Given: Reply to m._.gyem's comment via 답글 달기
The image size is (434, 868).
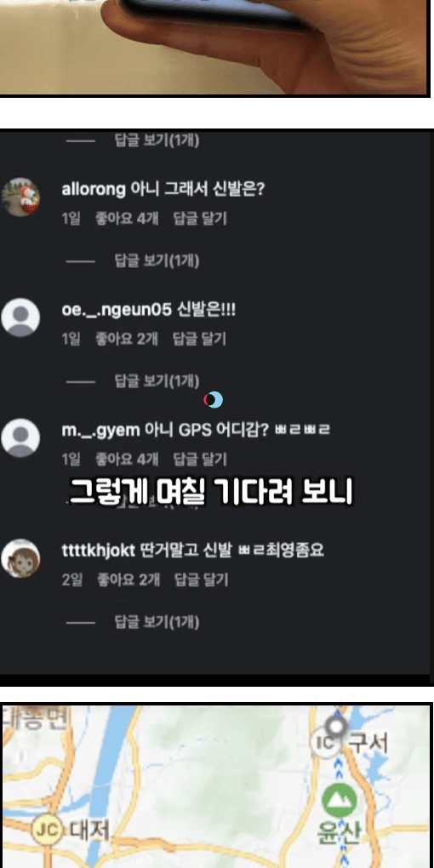Looking at the screenshot, I should tap(200, 459).
